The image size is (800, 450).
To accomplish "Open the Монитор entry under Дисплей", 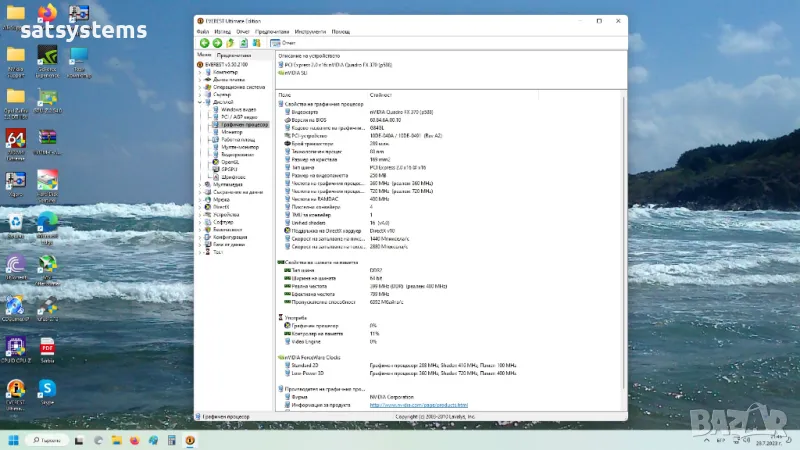I will click(x=232, y=132).
